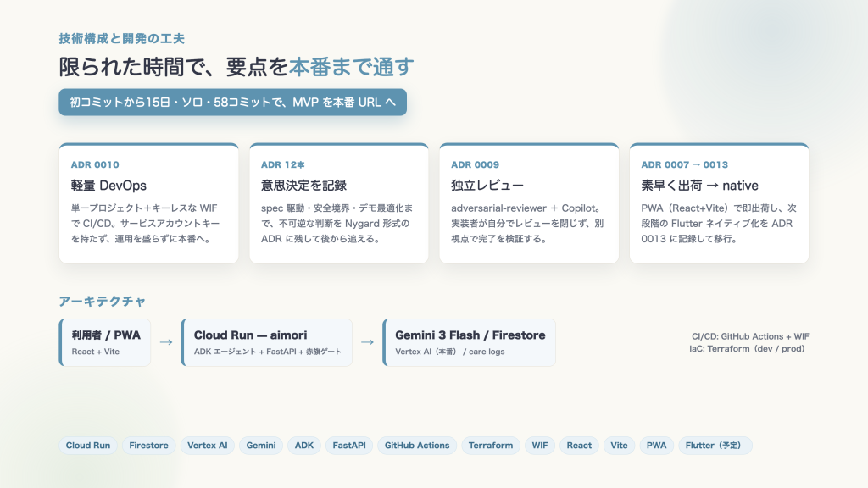
Task: Open the ADR 0009 独立レビュー card
Action: (529, 203)
